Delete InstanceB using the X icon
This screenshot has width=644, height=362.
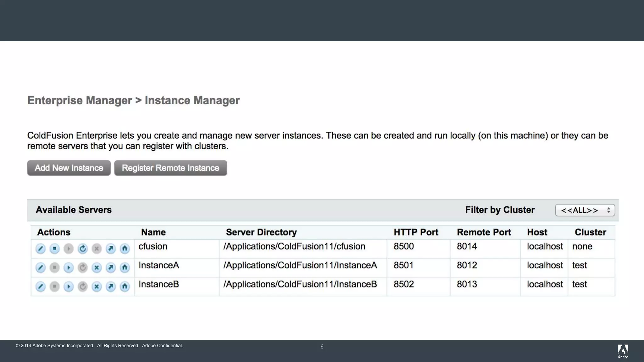[97, 287]
